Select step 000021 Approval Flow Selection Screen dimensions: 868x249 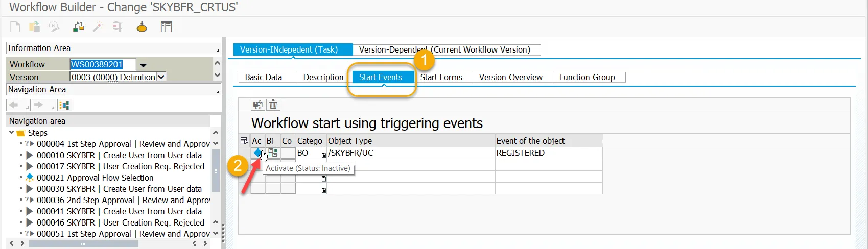(x=95, y=178)
